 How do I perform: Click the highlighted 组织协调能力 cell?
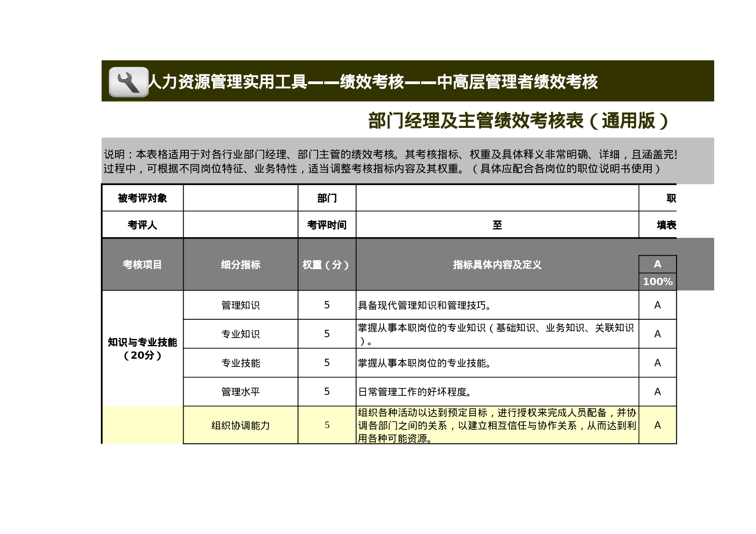[240, 426]
